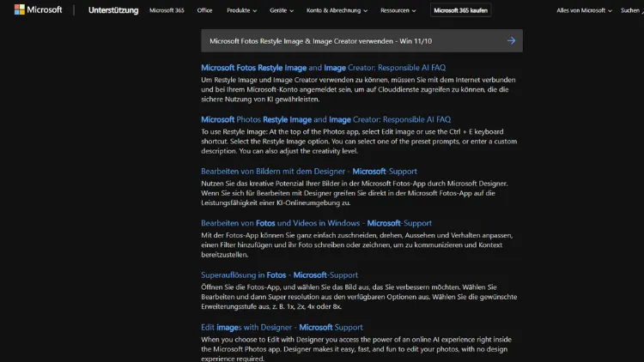
Task: Expand Konto & Abrechnung dropdown
Action: (x=337, y=10)
